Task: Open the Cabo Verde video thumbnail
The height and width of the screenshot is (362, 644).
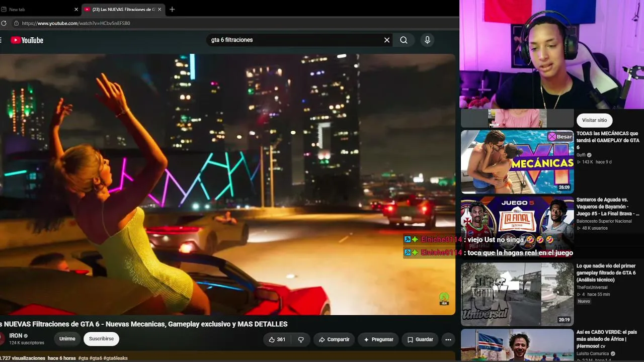Action: [517, 345]
